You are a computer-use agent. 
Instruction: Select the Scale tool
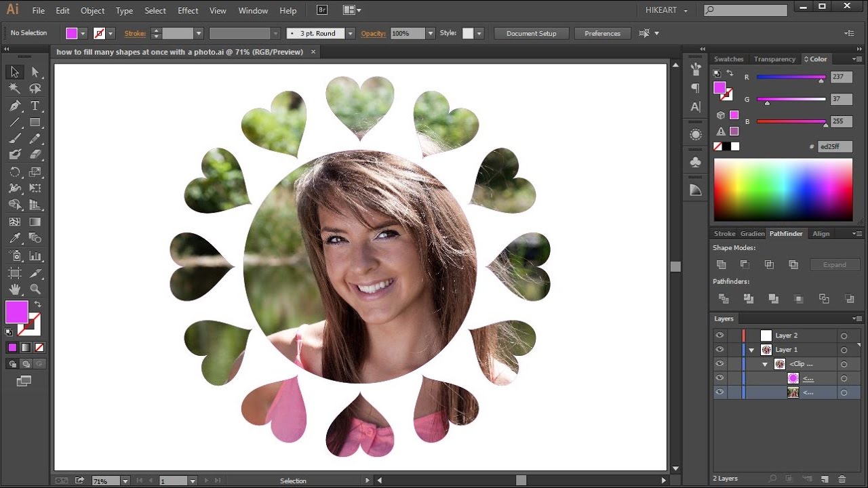pos(35,172)
